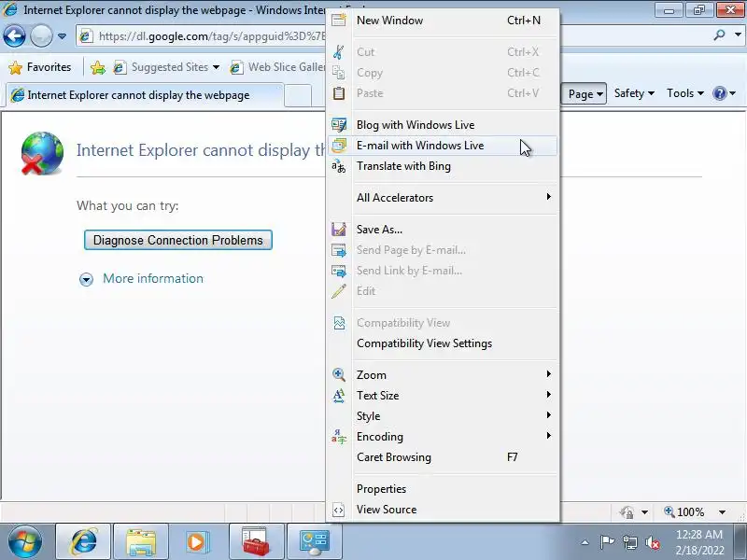The height and width of the screenshot is (560, 747).
Task: Choose Compatibility View Settings menu item
Action: click(x=443, y=343)
